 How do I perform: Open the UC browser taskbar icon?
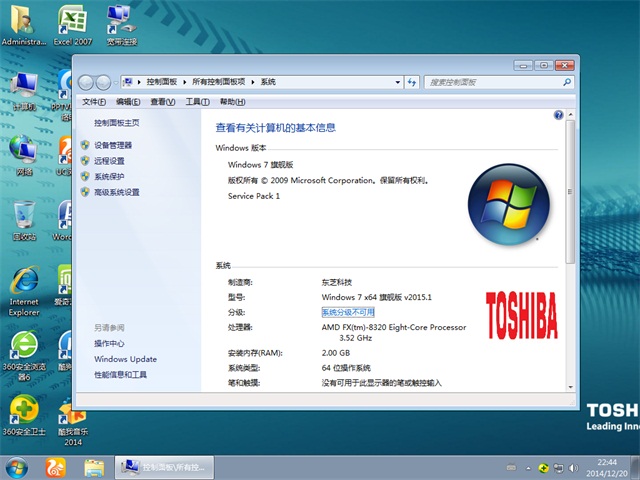click(x=56, y=467)
